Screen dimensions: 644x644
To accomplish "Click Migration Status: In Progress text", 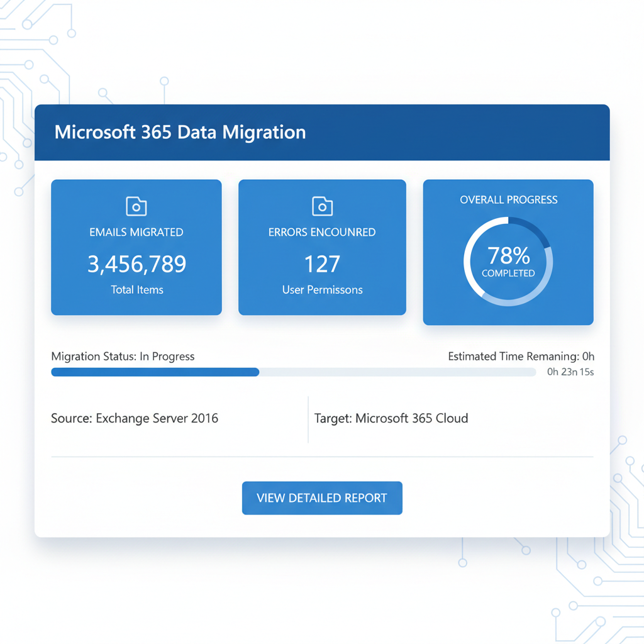I will pos(123,356).
